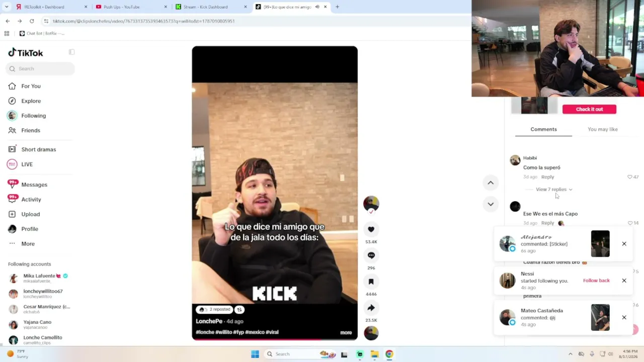Go back in browser history
644x362 pixels.
(8, 21)
